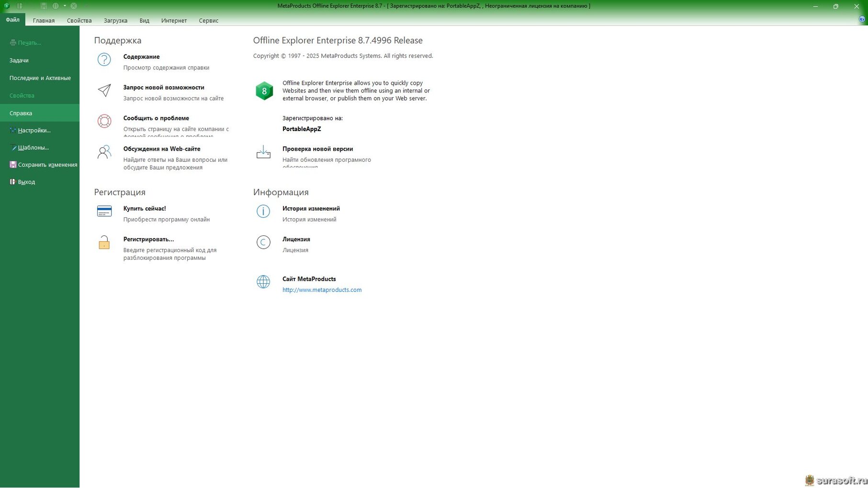Click the Offline Explorer Enterprise 8.7.4996 Release title
868x488 pixels.
(x=338, y=40)
